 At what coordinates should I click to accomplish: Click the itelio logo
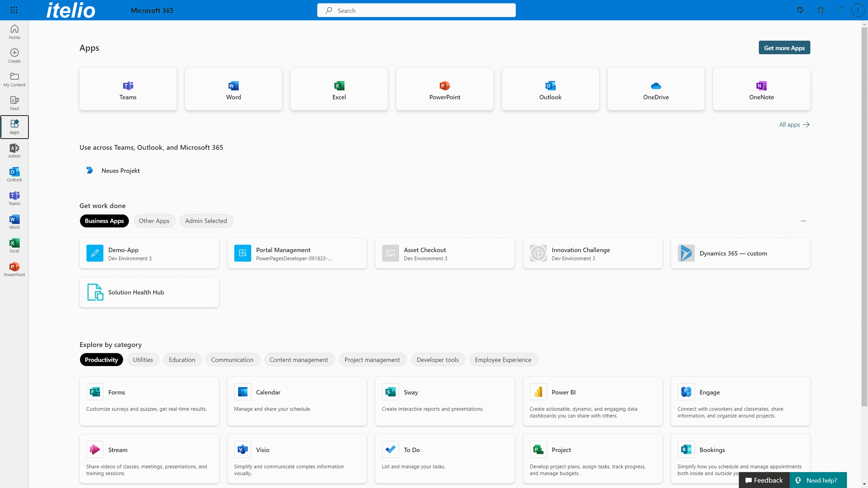(71, 10)
